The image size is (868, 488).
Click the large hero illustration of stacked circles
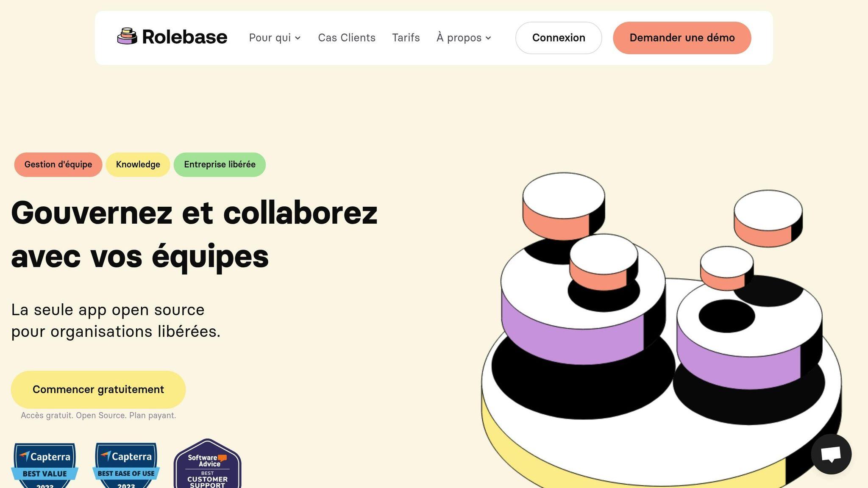[x=661, y=330]
